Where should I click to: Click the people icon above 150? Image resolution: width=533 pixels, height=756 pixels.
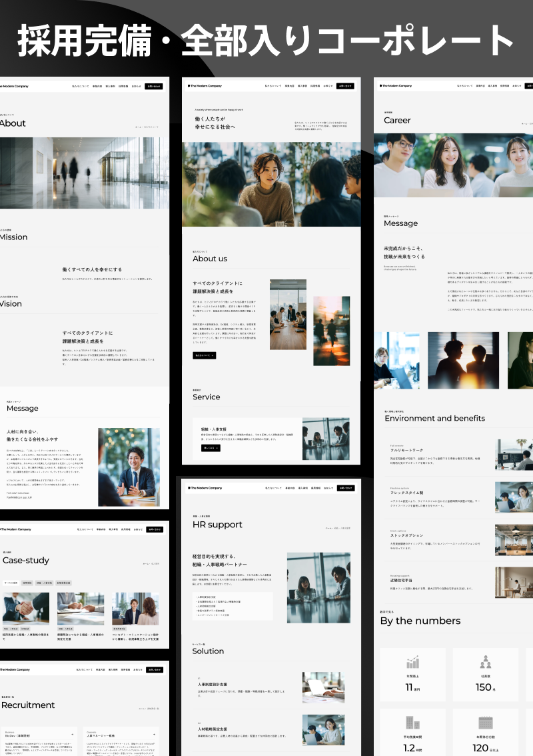coord(485,662)
